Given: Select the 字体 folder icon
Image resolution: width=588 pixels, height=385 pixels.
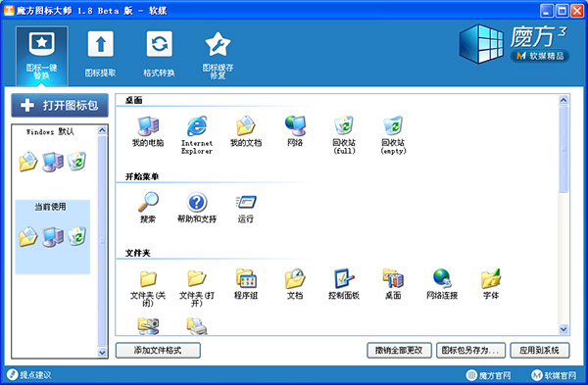Looking at the screenshot, I should point(491,284).
